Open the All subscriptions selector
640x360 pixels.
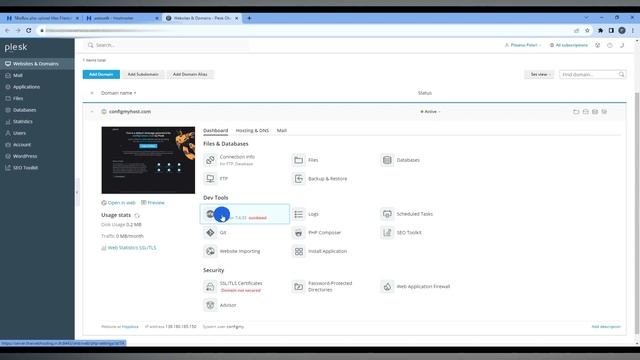pyautogui.click(x=569, y=45)
